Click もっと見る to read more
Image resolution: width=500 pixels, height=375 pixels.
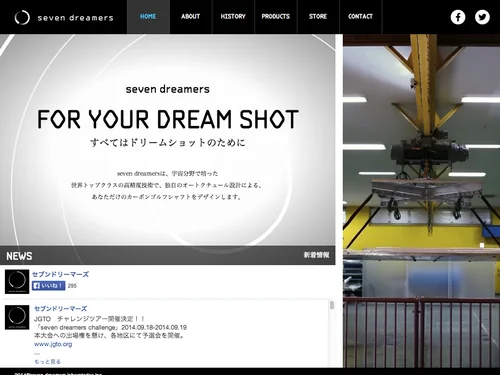[47, 362]
